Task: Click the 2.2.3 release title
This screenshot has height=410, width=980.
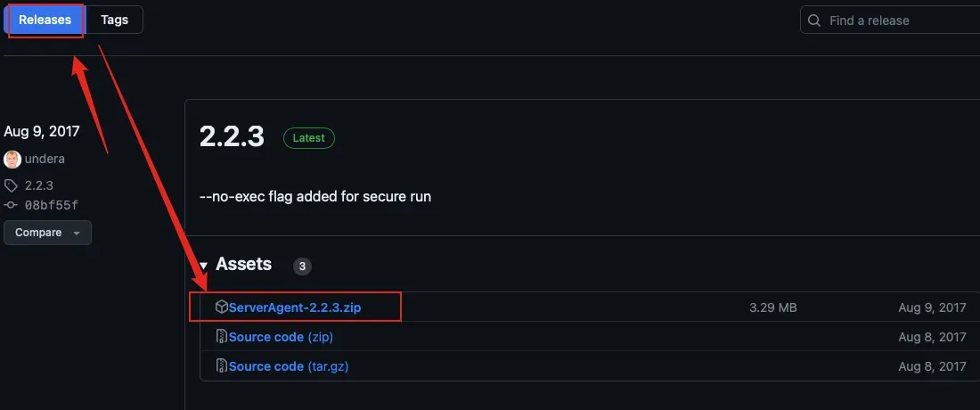Action: point(232,136)
